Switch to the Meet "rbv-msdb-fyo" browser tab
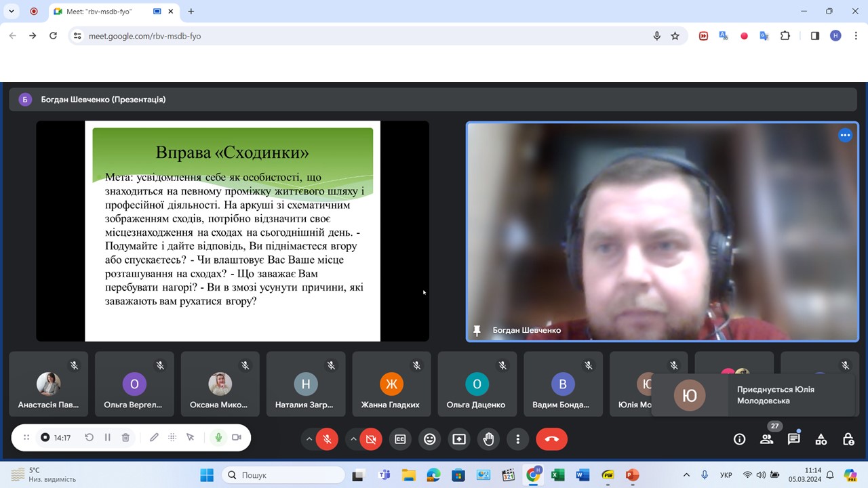Viewport: 868px width, 488px height. tap(102, 12)
